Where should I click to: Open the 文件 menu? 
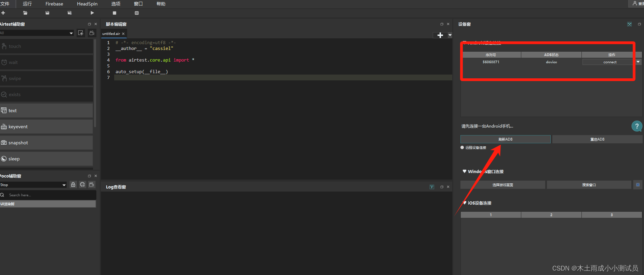pyautogui.click(x=5, y=4)
